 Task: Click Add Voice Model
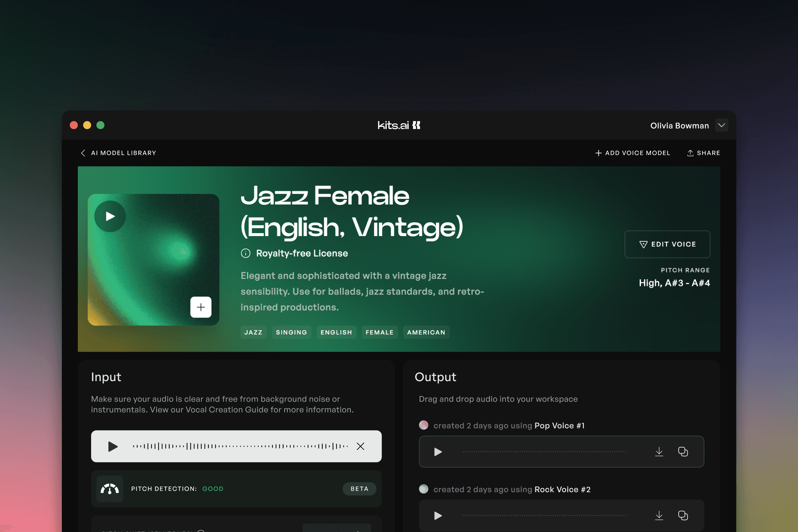(x=633, y=153)
